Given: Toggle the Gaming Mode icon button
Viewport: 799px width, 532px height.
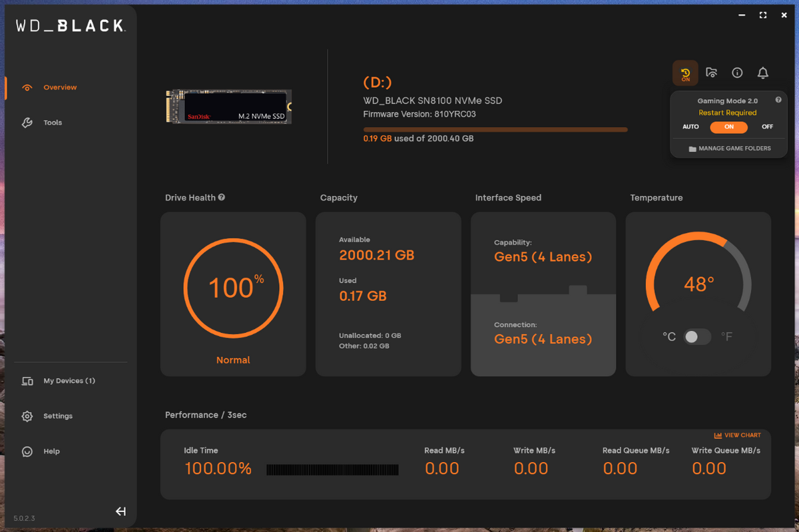Looking at the screenshot, I should click(x=686, y=73).
